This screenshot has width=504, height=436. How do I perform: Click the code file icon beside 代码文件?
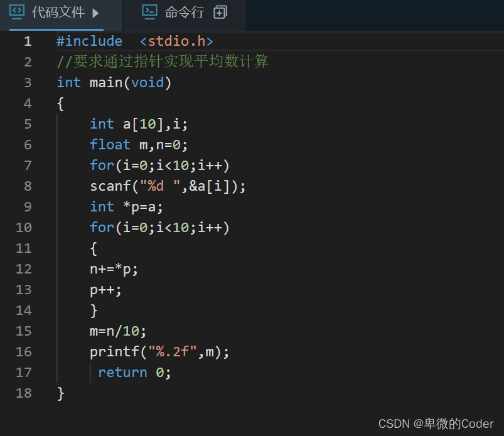[x=17, y=12]
